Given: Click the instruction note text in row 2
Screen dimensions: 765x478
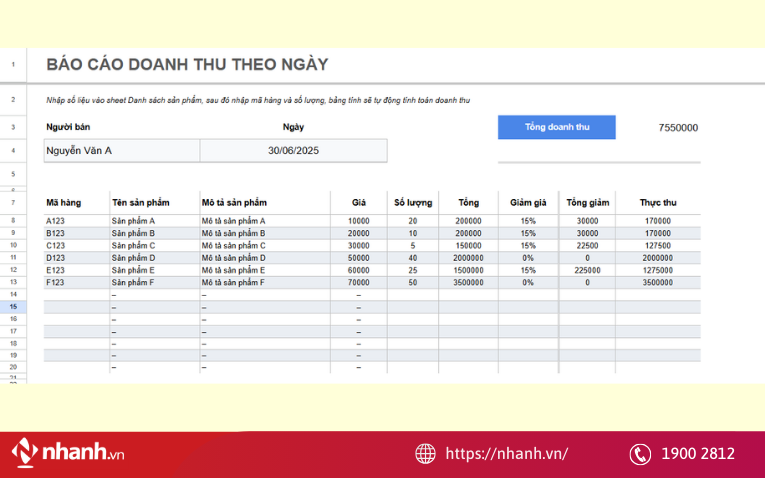Looking at the screenshot, I should coord(258,100).
